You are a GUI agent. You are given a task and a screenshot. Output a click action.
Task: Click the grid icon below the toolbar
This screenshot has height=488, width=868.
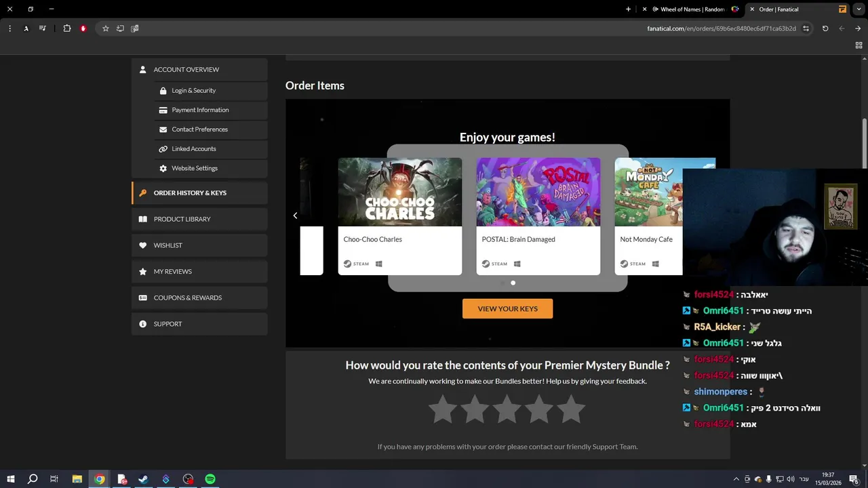[x=859, y=45]
